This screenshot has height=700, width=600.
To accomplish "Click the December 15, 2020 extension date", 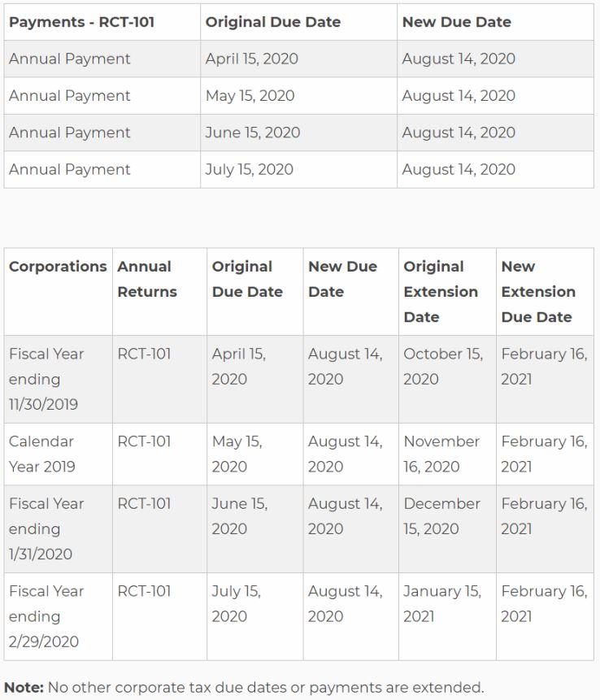I will click(x=441, y=516).
